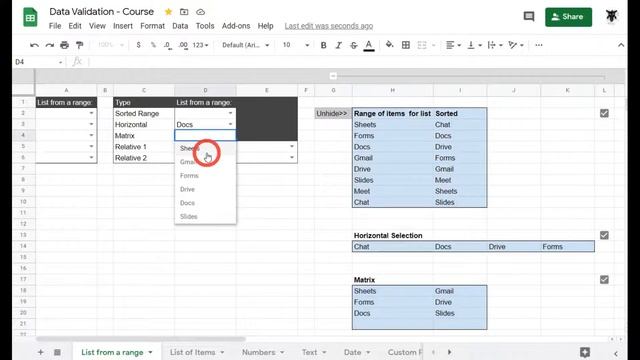Image resolution: width=640 pixels, height=360 pixels.
Task: Open the Data menu
Action: (x=180, y=26)
